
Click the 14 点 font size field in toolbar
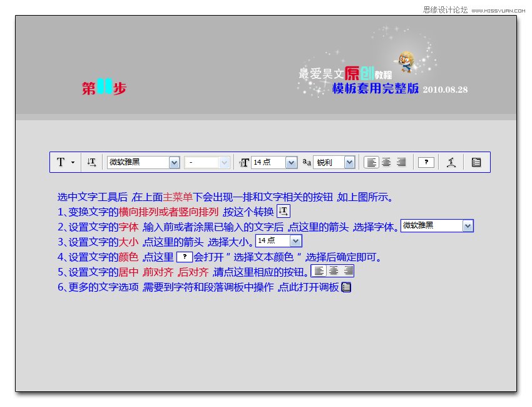pos(269,162)
